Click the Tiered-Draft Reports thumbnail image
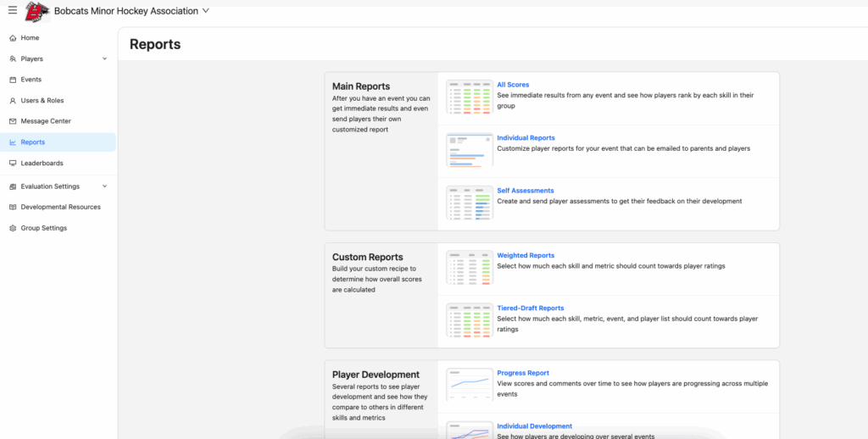 [x=470, y=320]
